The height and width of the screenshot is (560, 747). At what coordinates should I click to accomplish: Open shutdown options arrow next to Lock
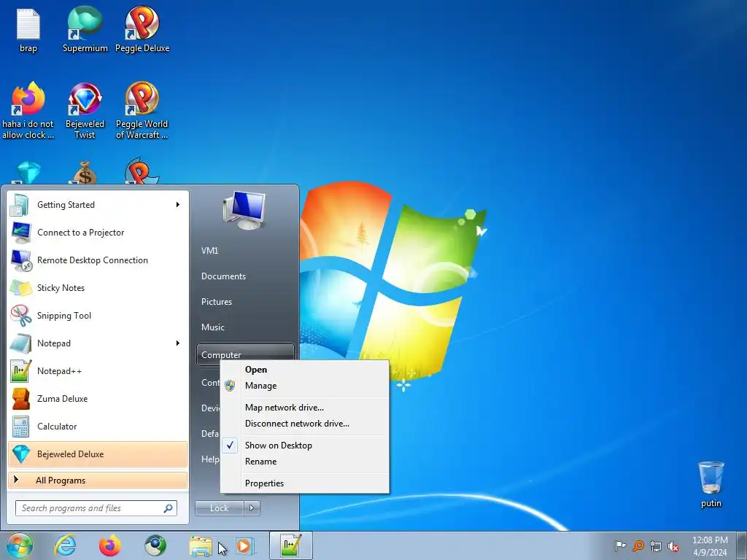[x=252, y=508]
